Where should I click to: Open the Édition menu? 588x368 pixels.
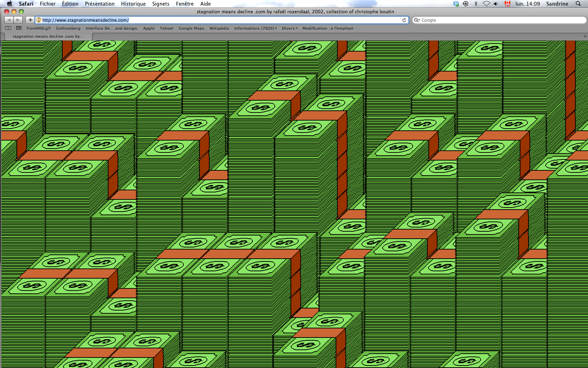tap(70, 4)
